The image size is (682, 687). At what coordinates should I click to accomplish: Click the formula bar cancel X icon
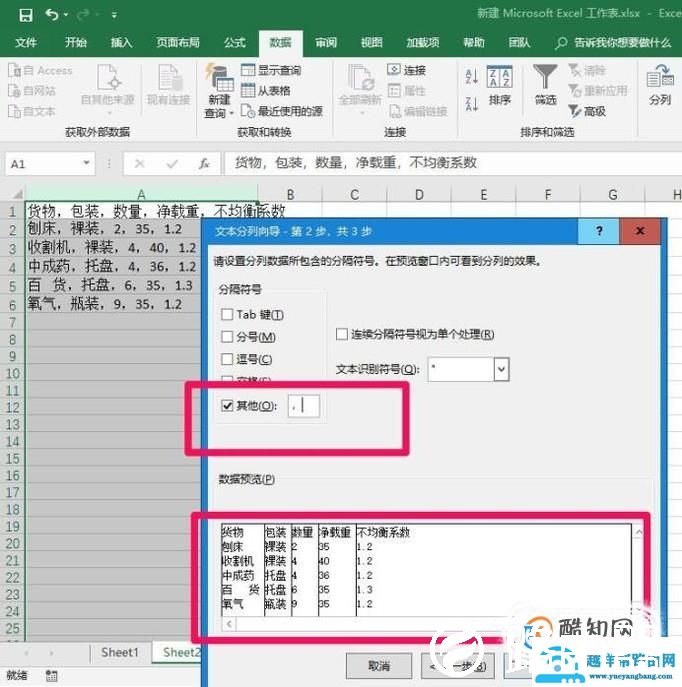pos(140,164)
